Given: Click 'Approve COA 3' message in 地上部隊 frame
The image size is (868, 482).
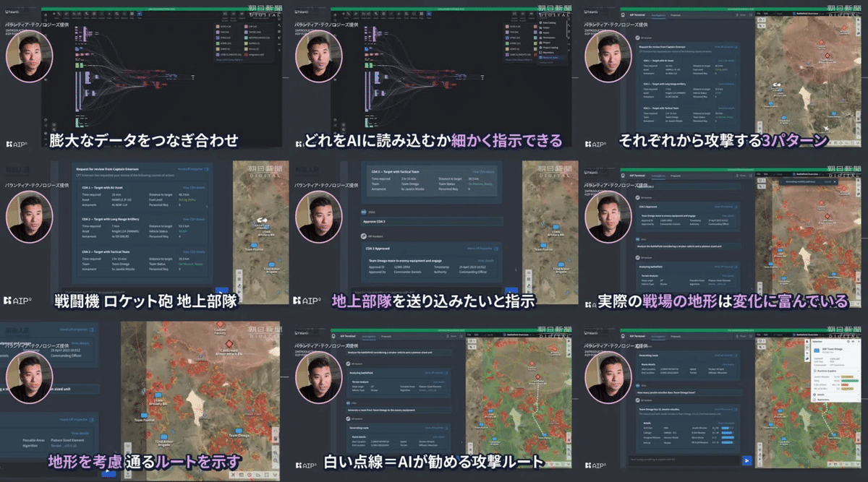Looking at the screenshot, I should [432, 222].
